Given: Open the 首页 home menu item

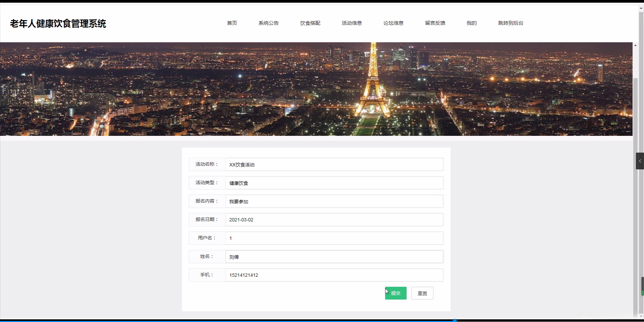Looking at the screenshot, I should coord(232,23).
